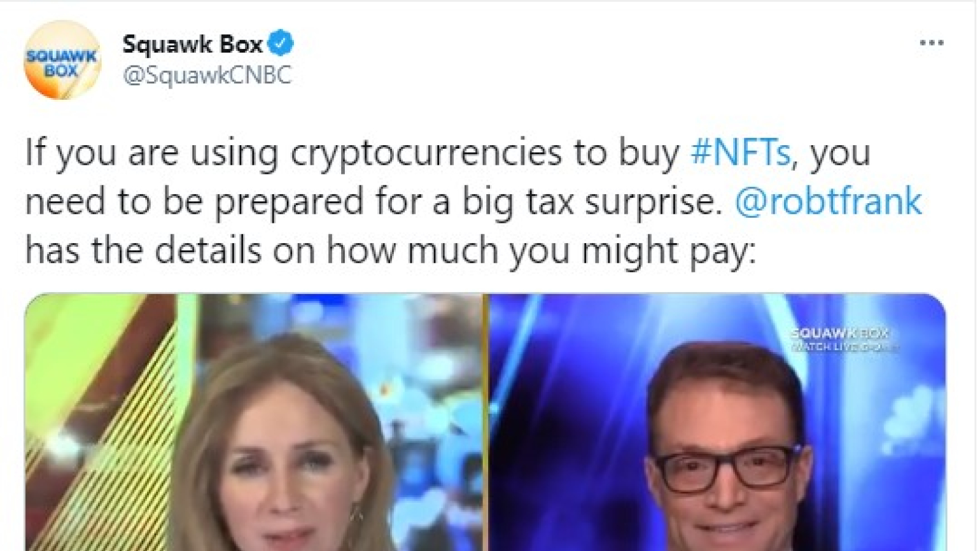Visit the @SquawkCNBC handle

coord(207,75)
